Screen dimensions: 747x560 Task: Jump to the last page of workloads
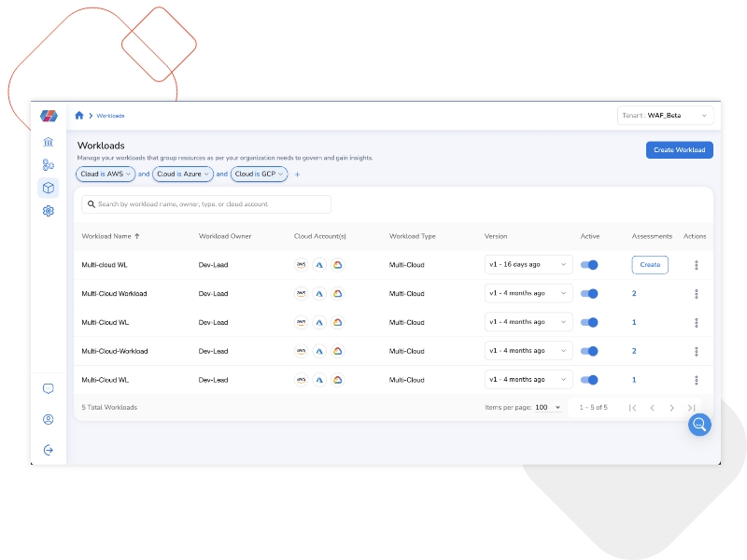pos(691,408)
